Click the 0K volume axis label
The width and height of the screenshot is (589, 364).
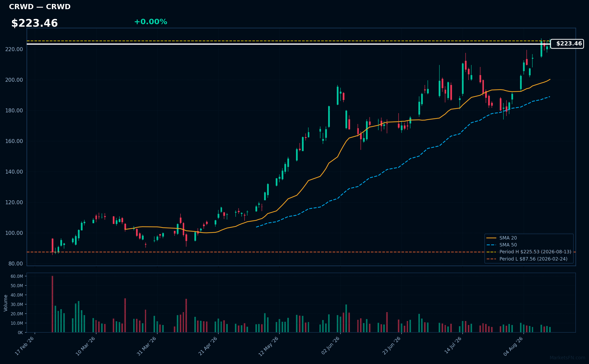(x=20, y=333)
